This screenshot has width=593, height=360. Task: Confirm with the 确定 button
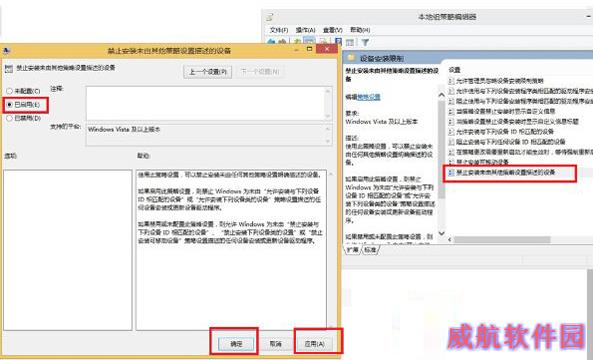click(x=236, y=343)
